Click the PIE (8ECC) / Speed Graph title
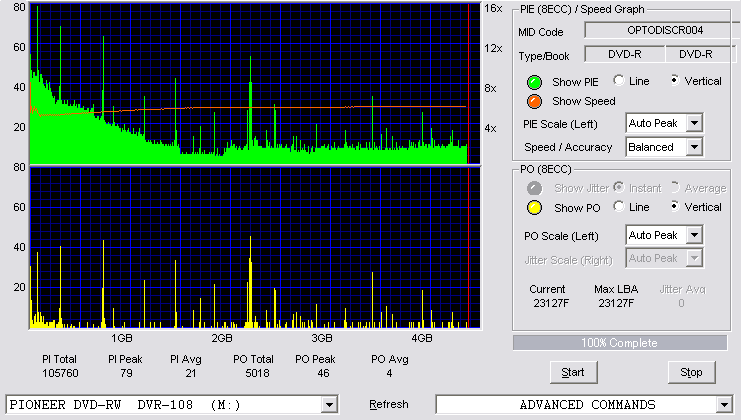Viewport: 742px width, 420px height. click(582, 9)
